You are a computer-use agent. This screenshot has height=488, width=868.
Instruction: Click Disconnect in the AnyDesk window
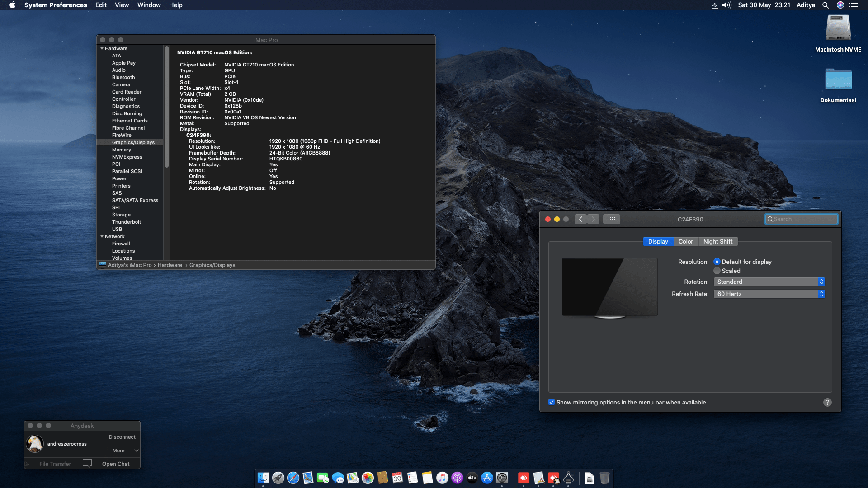pos(122,437)
